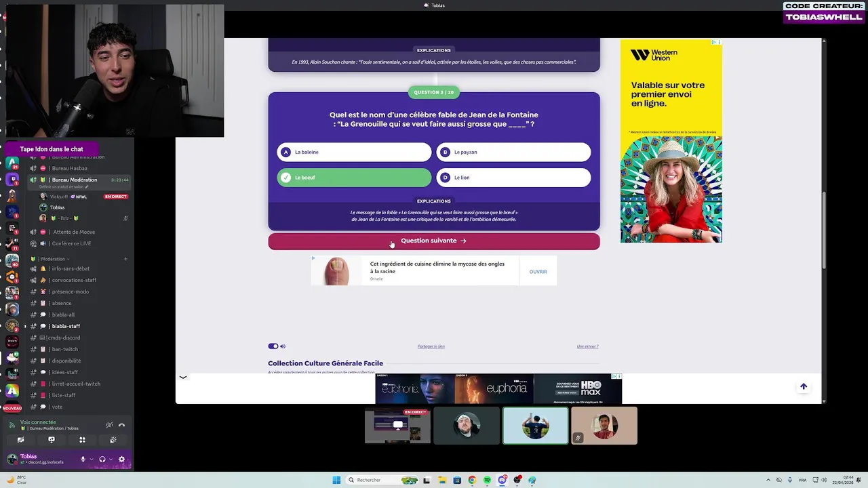
Task: Select the green-highlighted call tile
Action: click(x=536, y=426)
